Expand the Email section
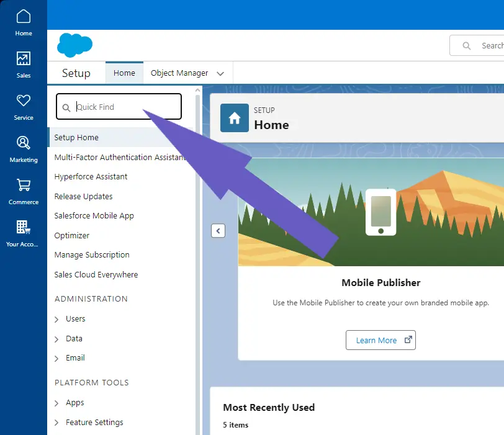Viewport: 504px width, 435px height. tap(56, 359)
